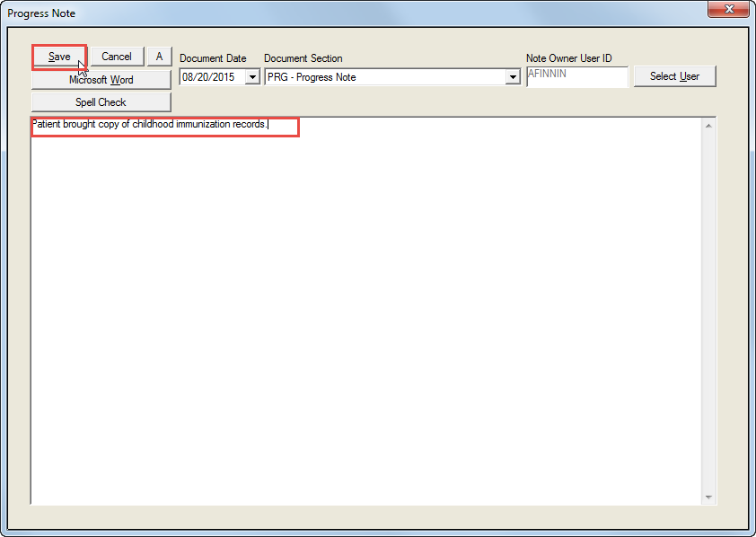Expand the Document Section dropdown arrow
Screen dimensions: 756x537
click(x=513, y=77)
